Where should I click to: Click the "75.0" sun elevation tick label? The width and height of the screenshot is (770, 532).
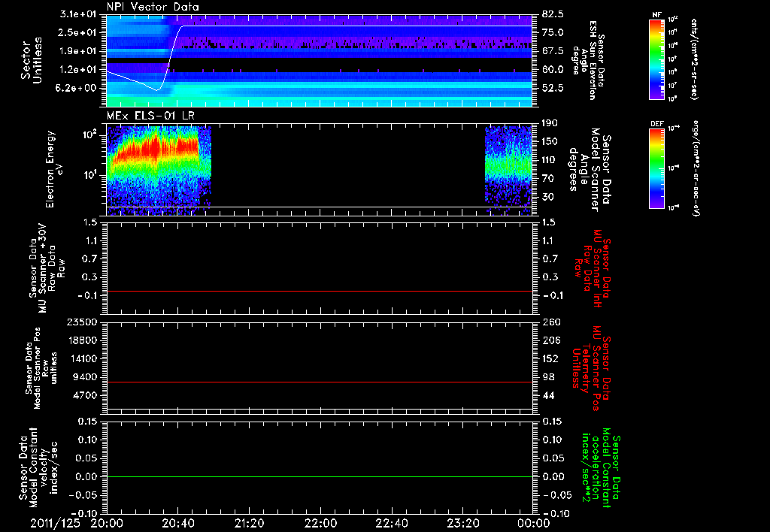pos(553,32)
